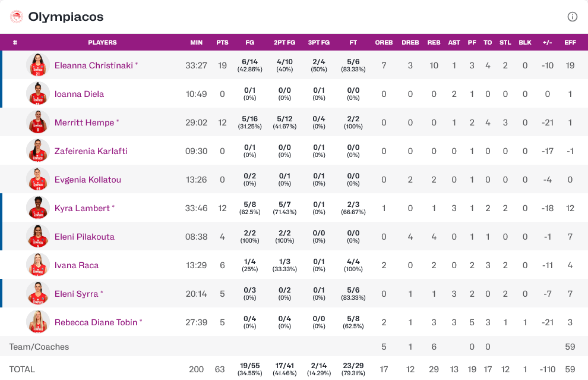Click the PLAYERS column header
This screenshot has height=380, width=588.
102,42
